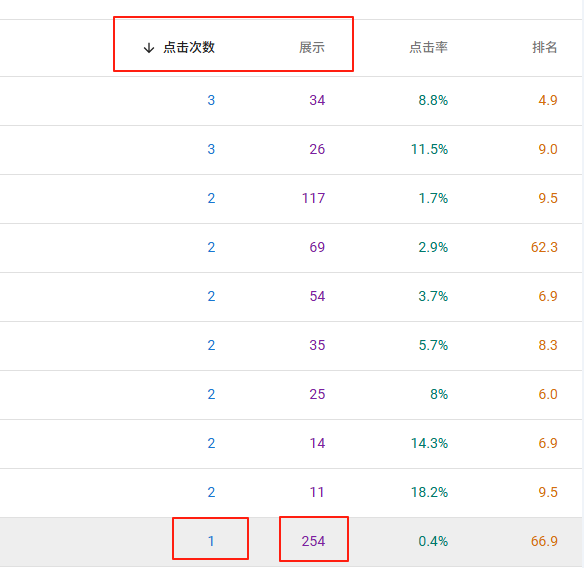Click clicks count 2 in the 117 impressions row

pyautogui.click(x=211, y=198)
